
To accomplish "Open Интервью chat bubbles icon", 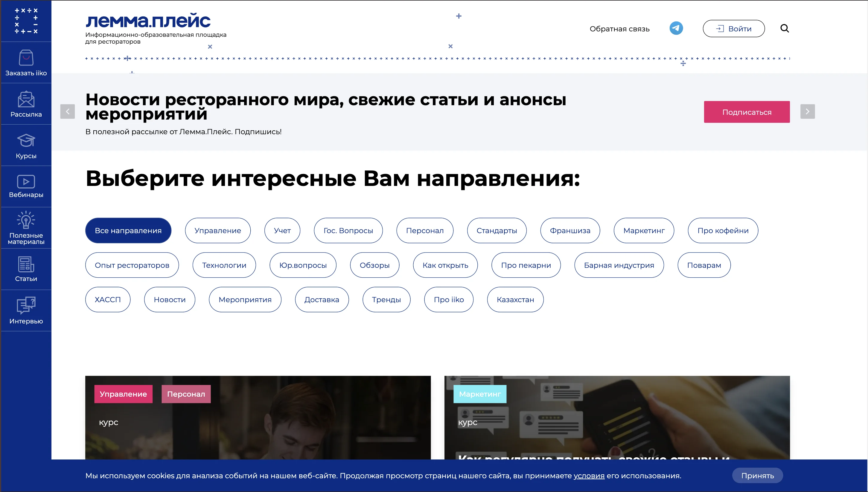I will coord(26,305).
